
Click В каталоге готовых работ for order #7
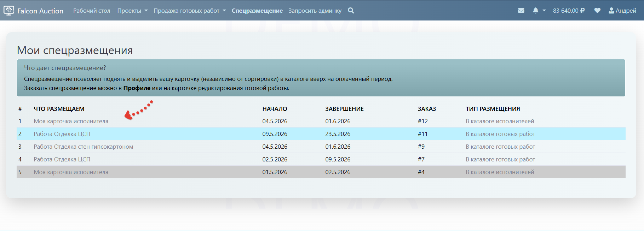click(x=500, y=159)
